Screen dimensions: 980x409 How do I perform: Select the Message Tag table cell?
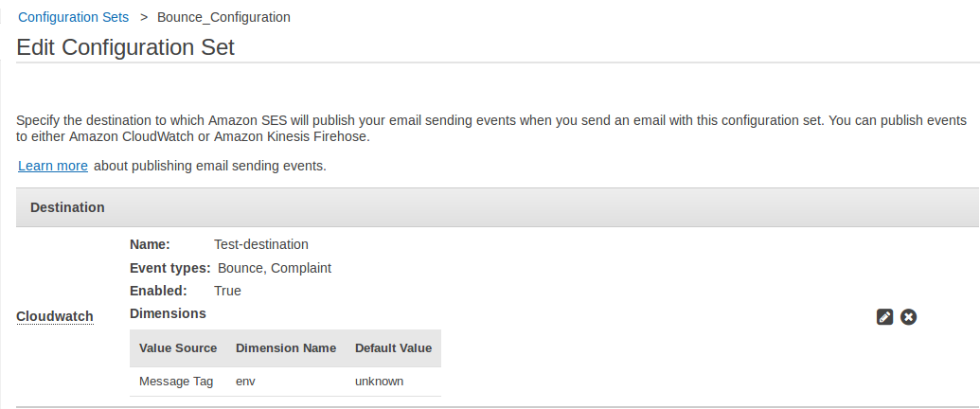click(x=176, y=381)
